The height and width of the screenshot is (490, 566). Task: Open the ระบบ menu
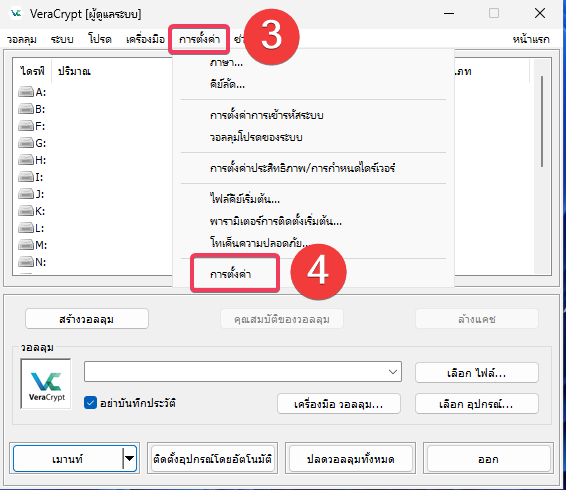click(x=62, y=39)
